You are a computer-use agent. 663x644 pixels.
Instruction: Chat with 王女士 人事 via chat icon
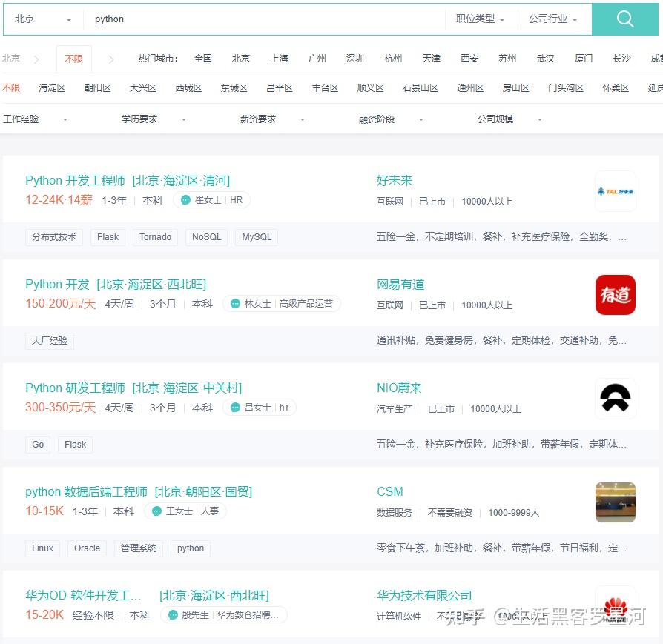pos(156,511)
